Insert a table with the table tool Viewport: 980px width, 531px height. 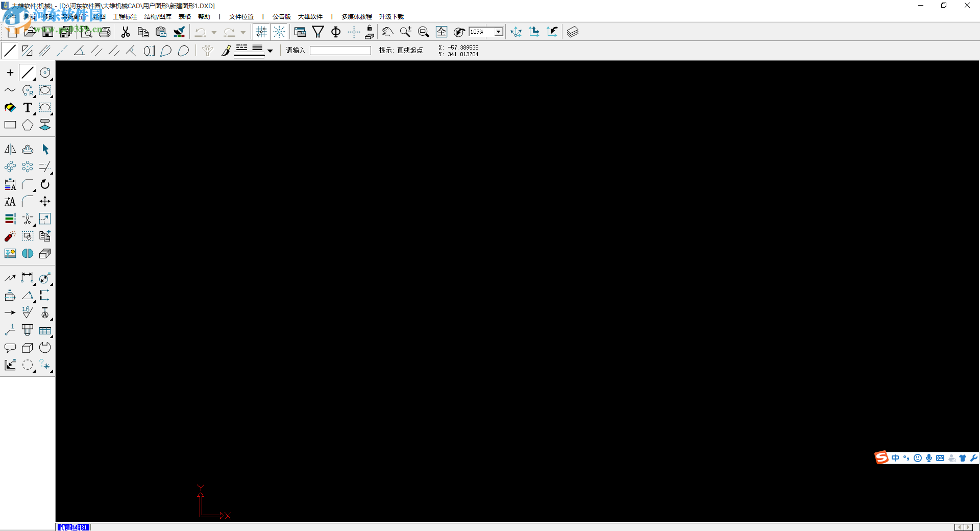tap(45, 330)
